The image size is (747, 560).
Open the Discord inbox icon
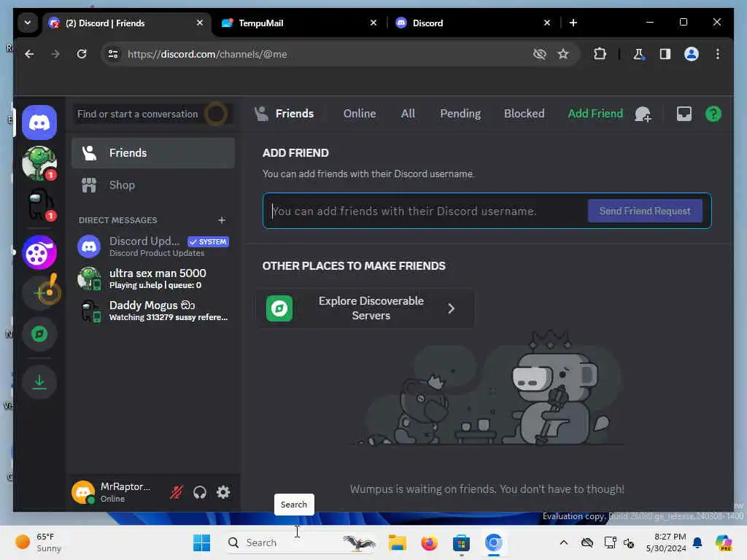pos(684,114)
